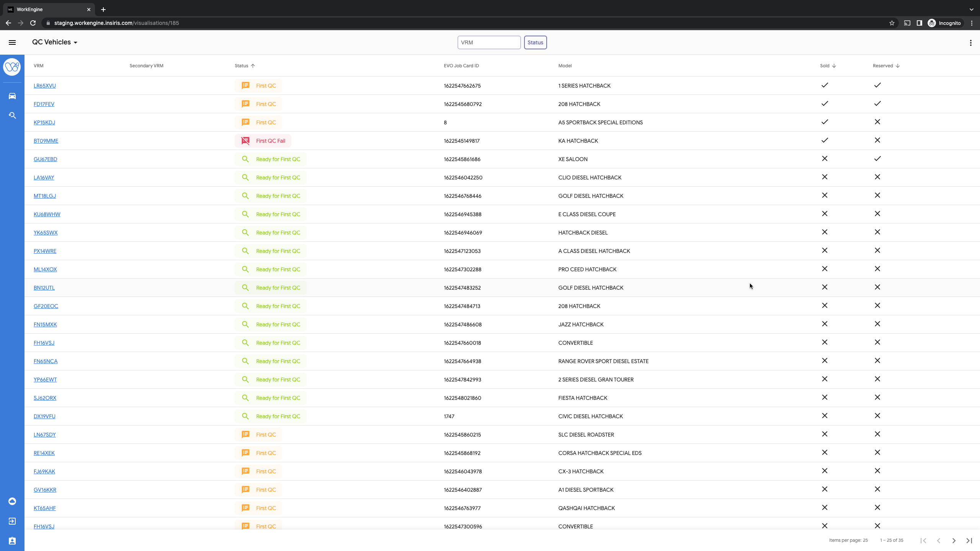980x551 pixels.
Task: Click the logout icon in sidebar
Action: pyautogui.click(x=12, y=521)
